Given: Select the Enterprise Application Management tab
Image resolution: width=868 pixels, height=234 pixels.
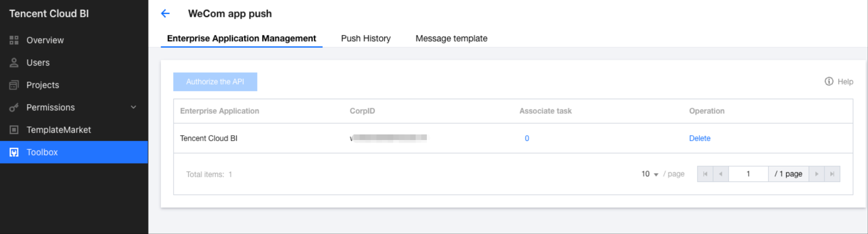Looking at the screenshot, I should (x=241, y=39).
